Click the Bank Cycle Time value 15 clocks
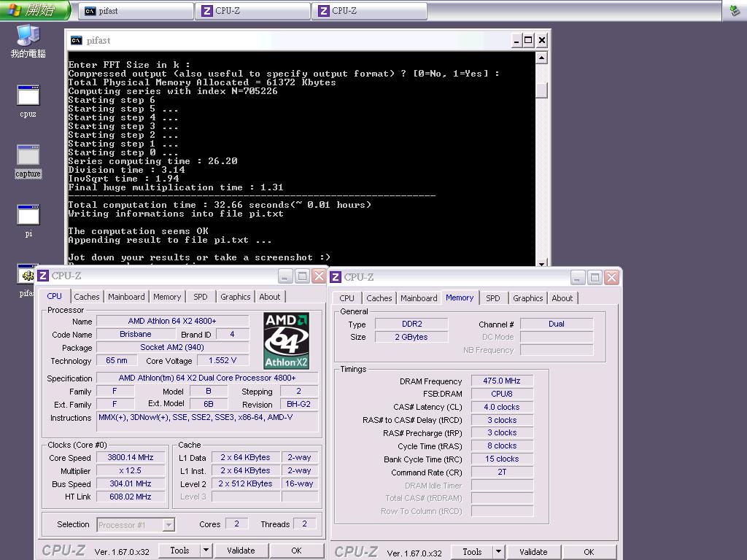747x560 pixels. coord(502,459)
